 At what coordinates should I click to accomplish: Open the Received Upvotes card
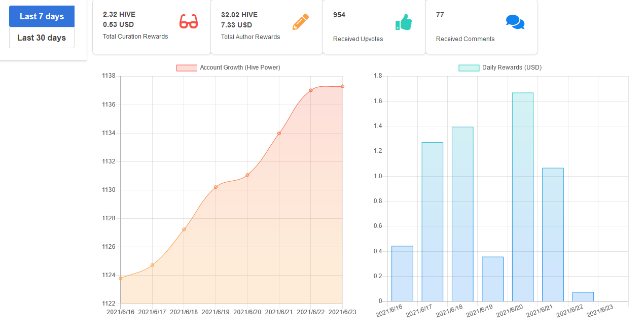(x=374, y=26)
